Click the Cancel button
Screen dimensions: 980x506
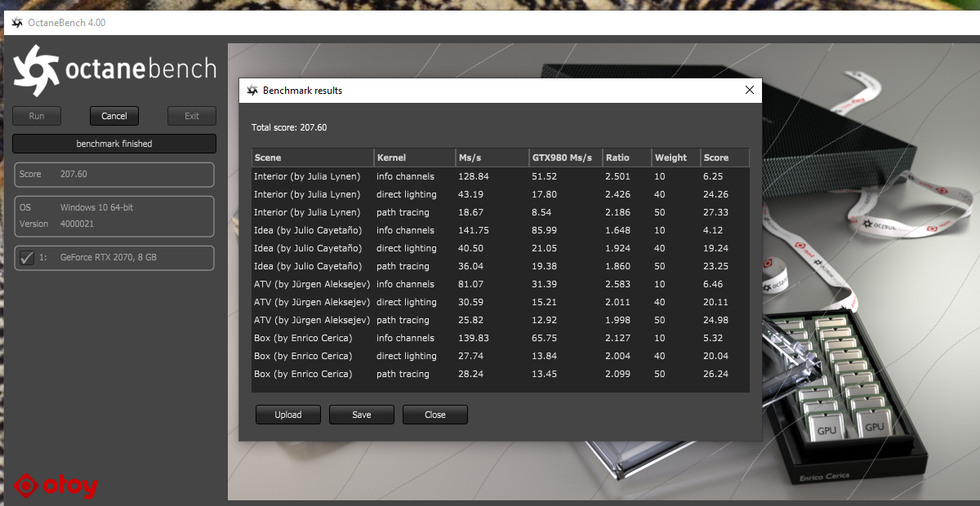point(114,116)
